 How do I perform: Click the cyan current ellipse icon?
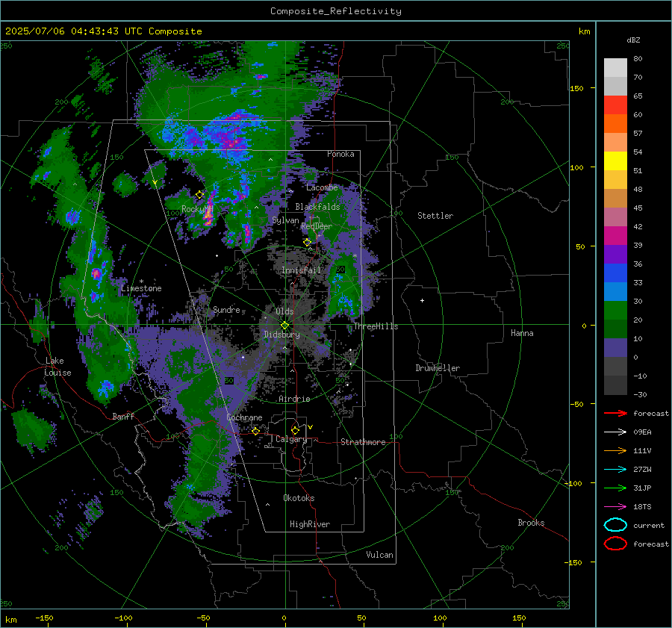[615, 525]
